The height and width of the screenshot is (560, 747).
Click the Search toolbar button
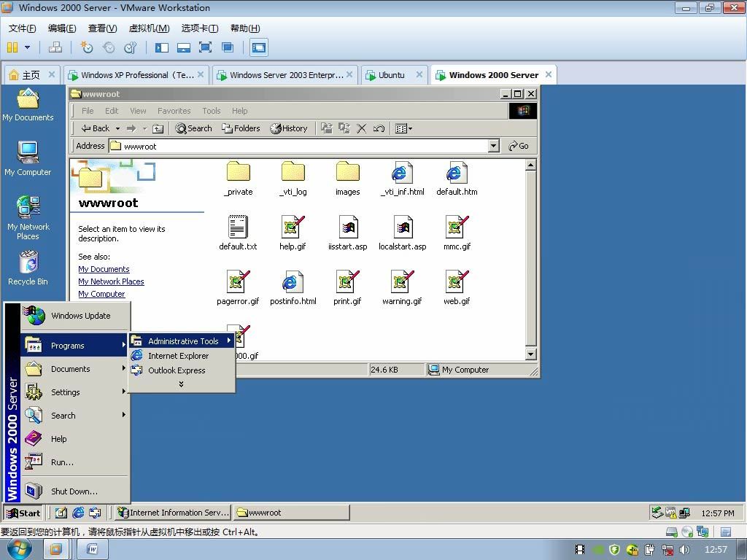pos(193,128)
